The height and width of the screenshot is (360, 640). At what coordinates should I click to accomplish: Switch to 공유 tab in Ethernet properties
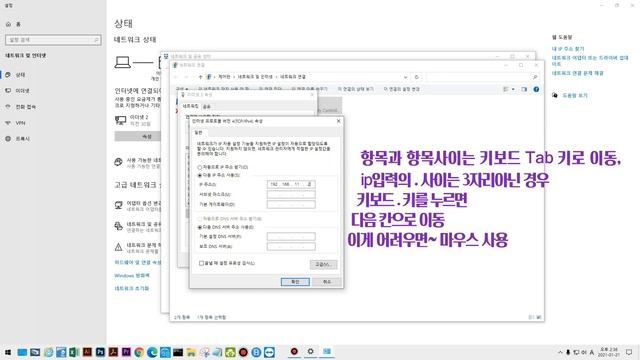[x=207, y=106]
